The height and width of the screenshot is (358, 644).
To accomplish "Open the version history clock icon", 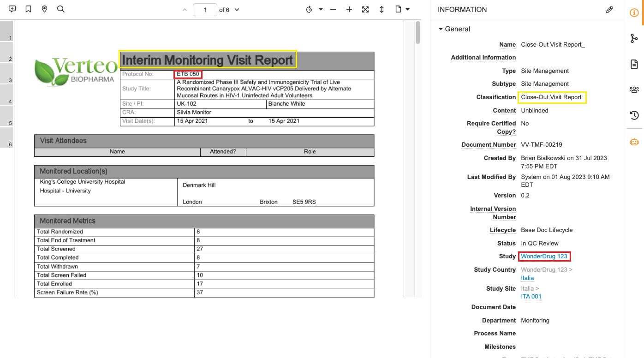I will (x=634, y=115).
